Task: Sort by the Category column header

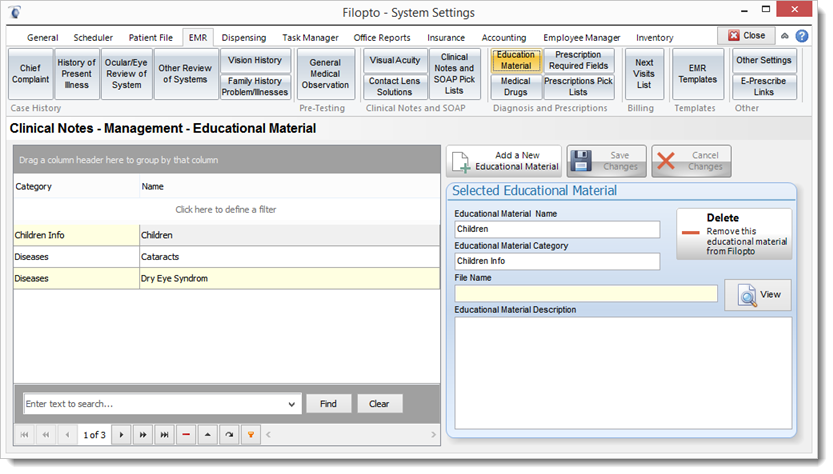Action: point(76,187)
